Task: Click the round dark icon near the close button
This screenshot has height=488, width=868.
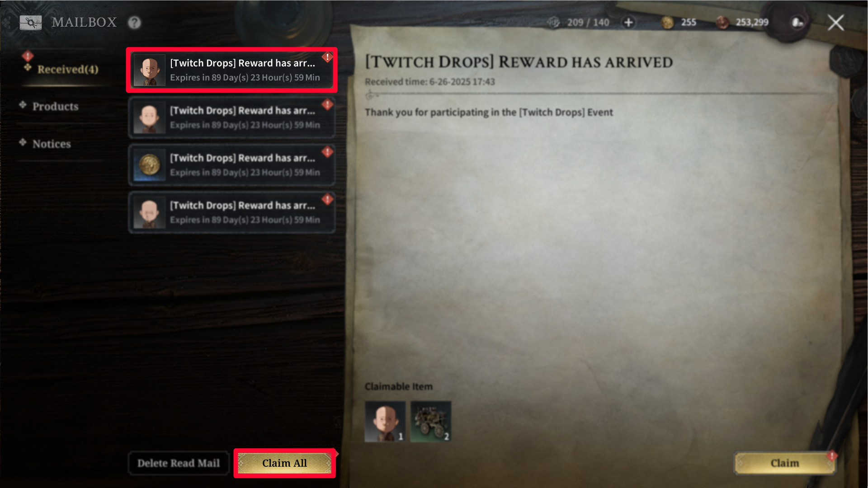Action: tap(798, 22)
